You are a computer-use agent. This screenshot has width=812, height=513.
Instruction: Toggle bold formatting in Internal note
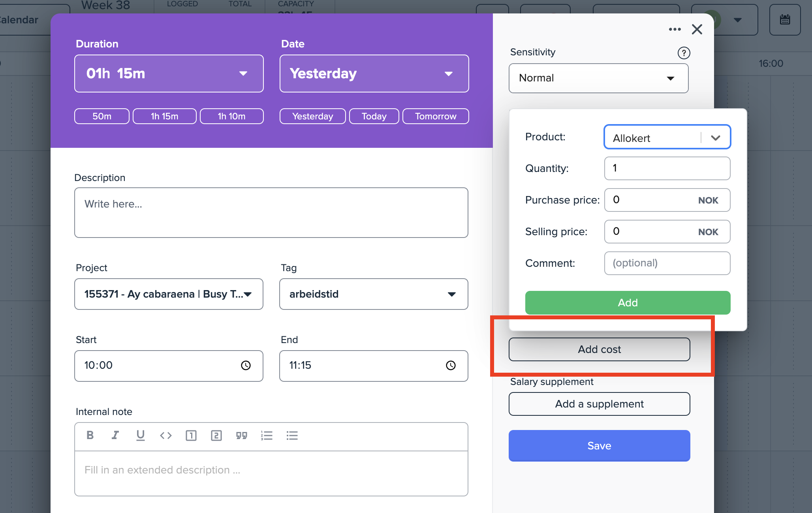[90, 435]
